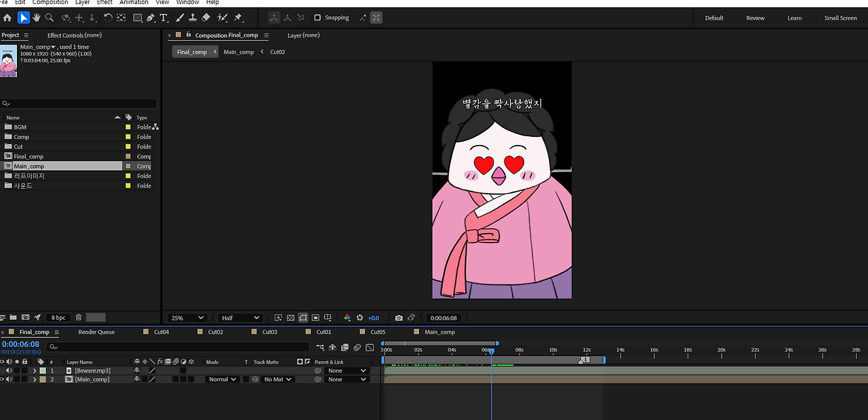Hide the Main_comp layer video

pos(2,379)
